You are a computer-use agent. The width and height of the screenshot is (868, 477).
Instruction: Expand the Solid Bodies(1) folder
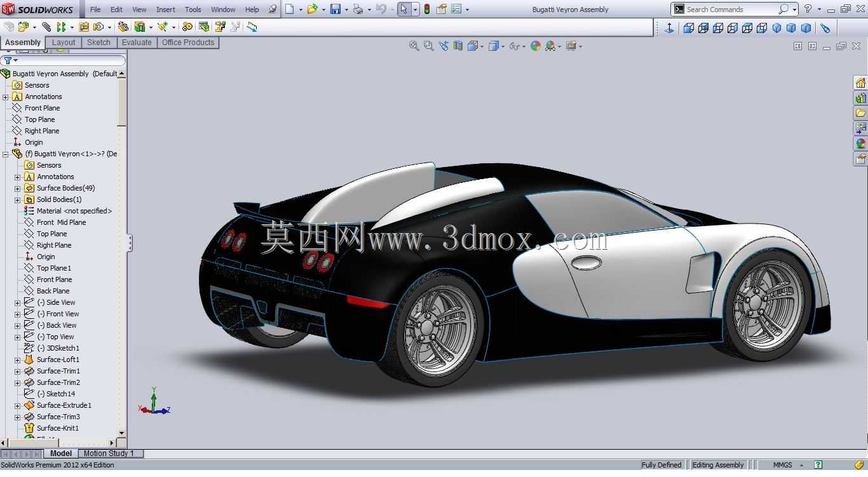[x=18, y=200]
